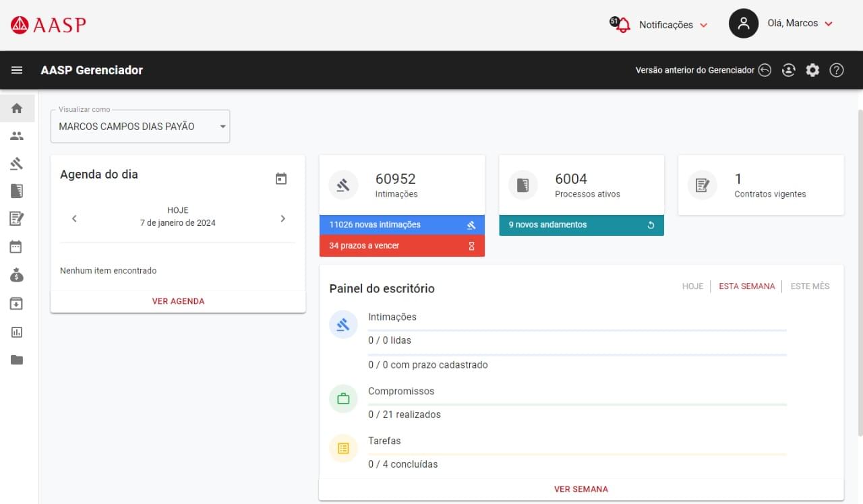Select the HOJE tab
Screen dimensions: 863x504
[692, 286]
